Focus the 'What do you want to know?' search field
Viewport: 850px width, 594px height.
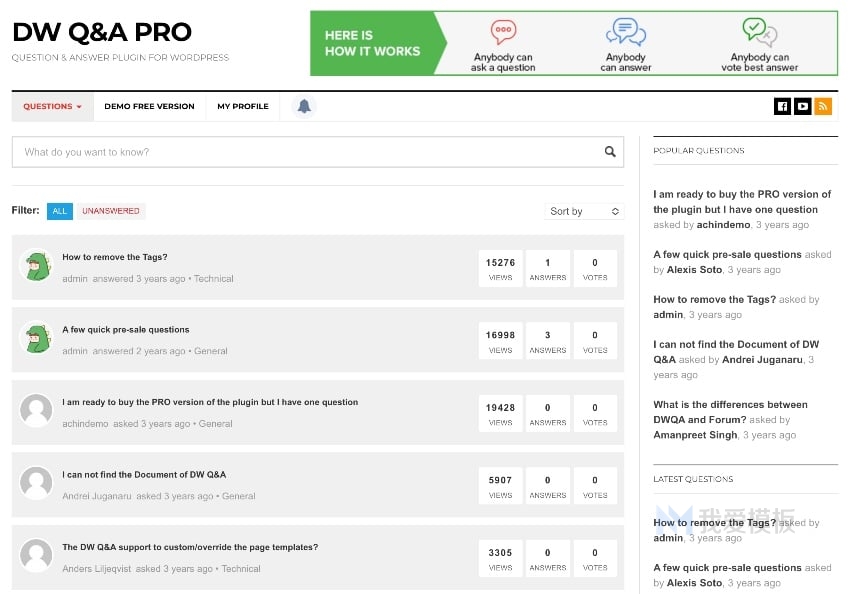(x=318, y=152)
